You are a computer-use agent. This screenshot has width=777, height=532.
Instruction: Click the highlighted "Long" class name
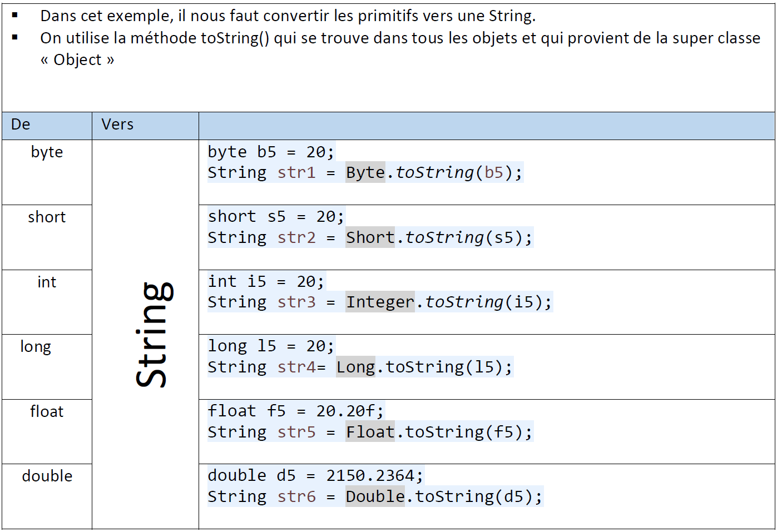pyautogui.click(x=355, y=367)
